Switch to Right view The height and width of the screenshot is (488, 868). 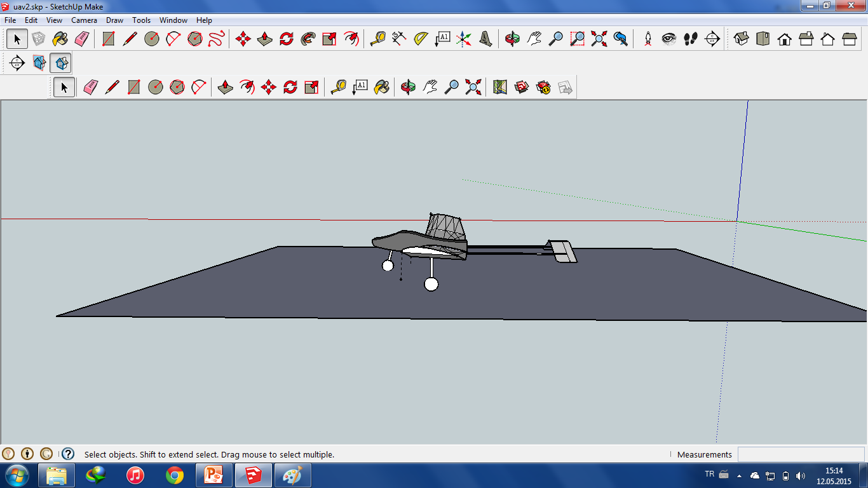coord(806,39)
